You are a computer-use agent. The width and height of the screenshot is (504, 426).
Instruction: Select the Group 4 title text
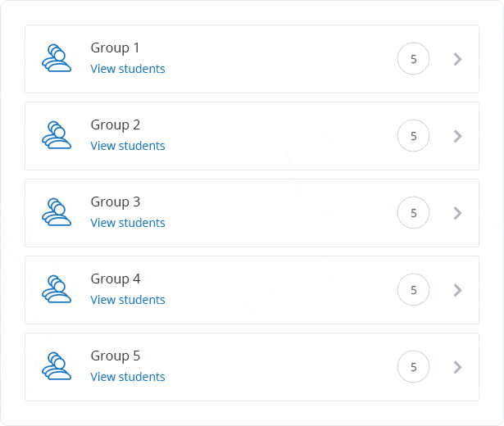pos(116,279)
